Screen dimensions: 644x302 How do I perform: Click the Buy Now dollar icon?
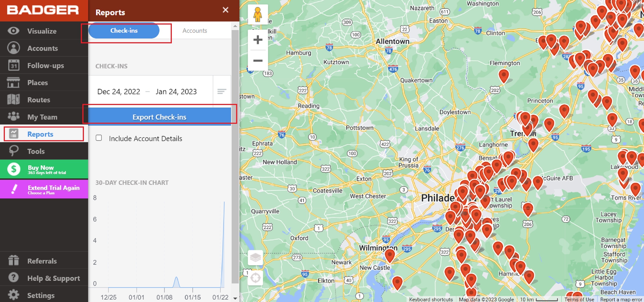13,169
